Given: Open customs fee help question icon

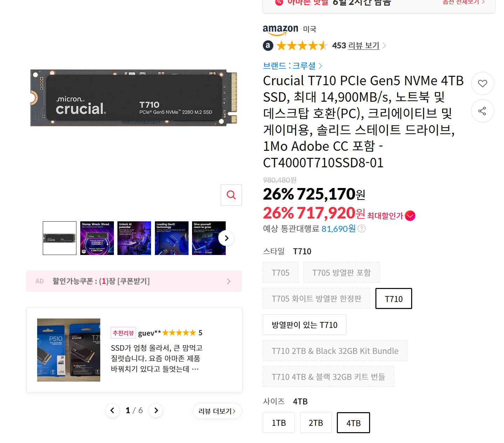Looking at the screenshot, I should (x=362, y=229).
